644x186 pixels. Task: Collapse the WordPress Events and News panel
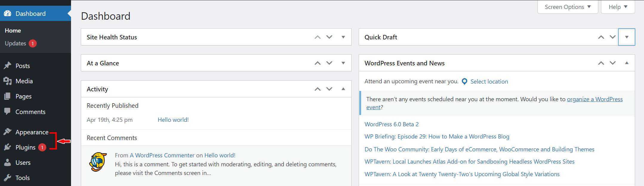[627, 63]
